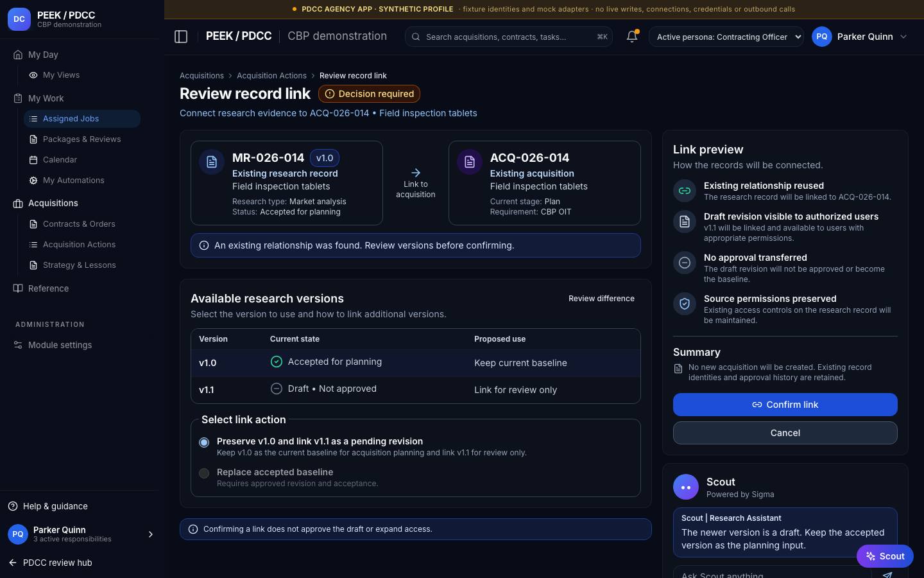Click the DC logo badge
The height and width of the screenshot is (578, 924).
pyautogui.click(x=19, y=19)
